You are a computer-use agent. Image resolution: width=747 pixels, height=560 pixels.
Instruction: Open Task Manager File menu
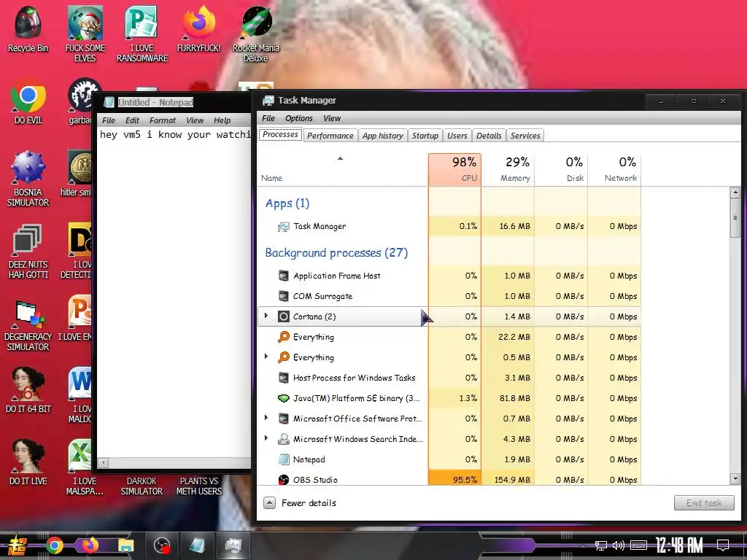click(268, 118)
